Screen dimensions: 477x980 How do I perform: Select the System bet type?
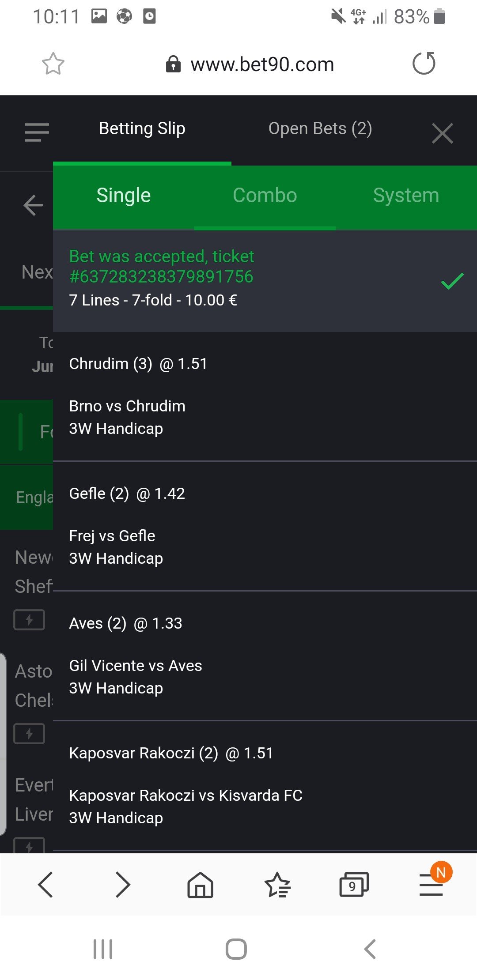(406, 196)
